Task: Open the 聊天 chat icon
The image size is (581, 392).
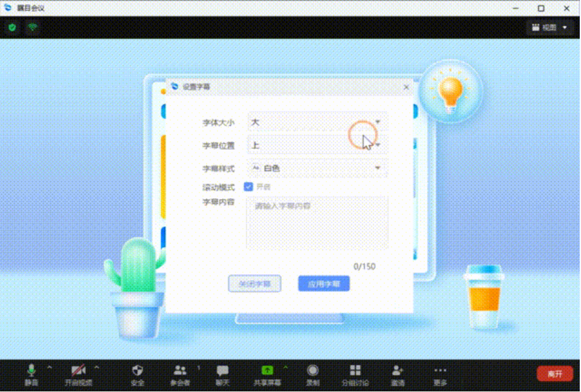Action: click(222, 370)
